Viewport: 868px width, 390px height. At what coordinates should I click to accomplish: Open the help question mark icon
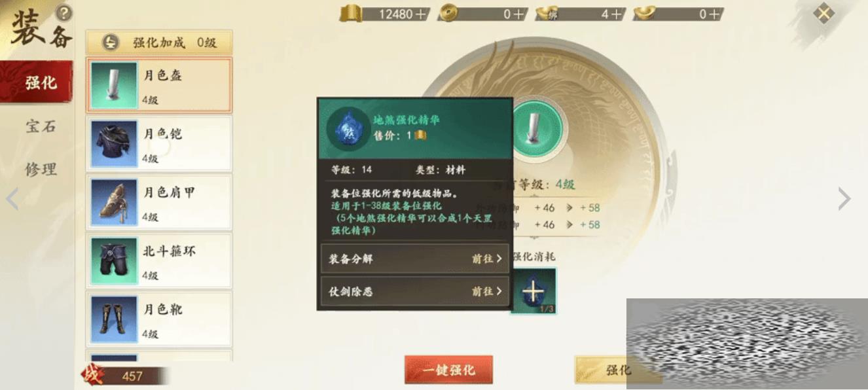(63, 12)
